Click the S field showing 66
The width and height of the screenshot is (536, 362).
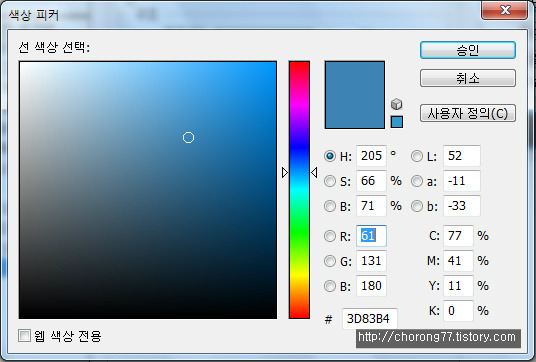pyautogui.click(x=371, y=181)
